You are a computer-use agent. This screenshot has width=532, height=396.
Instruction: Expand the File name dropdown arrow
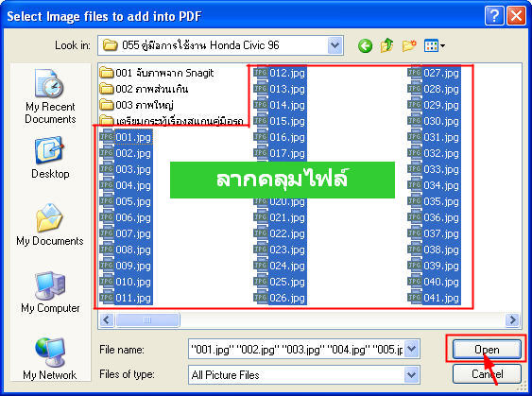pos(412,349)
